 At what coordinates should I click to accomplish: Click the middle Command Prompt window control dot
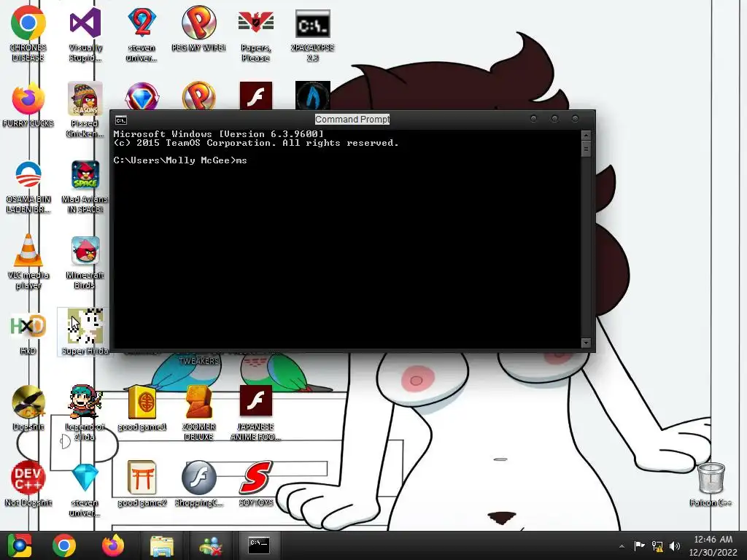coord(554,119)
